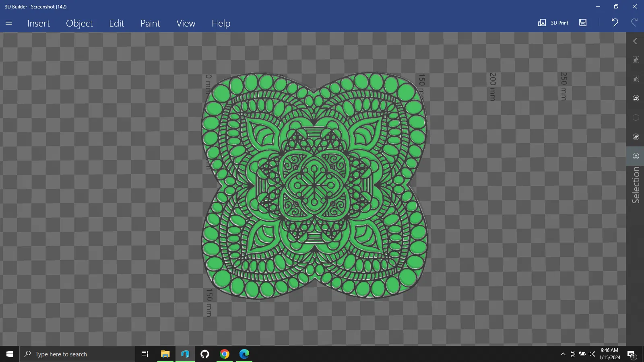Click the Windows taskbar search box
The image size is (644, 362).
coord(77,354)
